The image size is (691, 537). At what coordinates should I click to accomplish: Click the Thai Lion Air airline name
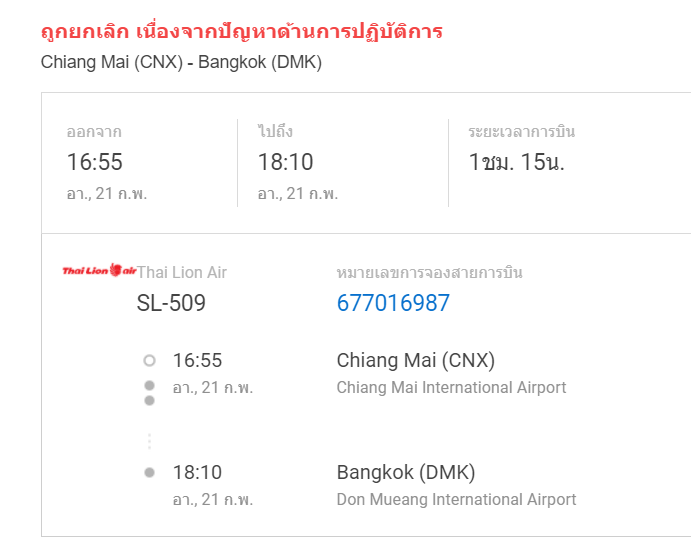182,273
